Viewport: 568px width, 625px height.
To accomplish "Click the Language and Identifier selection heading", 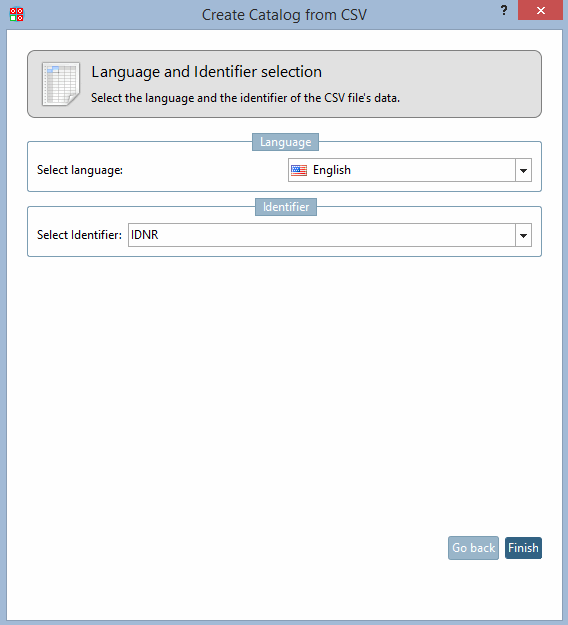I will point(206,72).
